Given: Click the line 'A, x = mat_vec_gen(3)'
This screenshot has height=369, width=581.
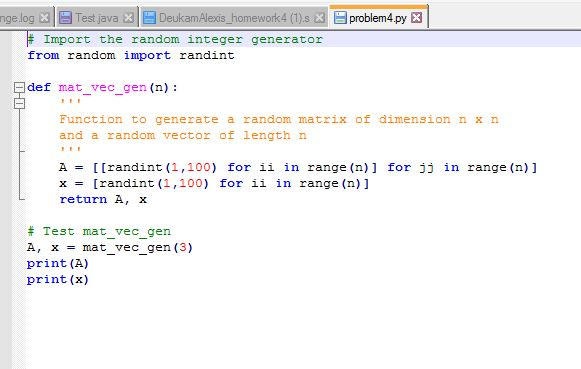Looking at the screenshot, I should point(110,247).
